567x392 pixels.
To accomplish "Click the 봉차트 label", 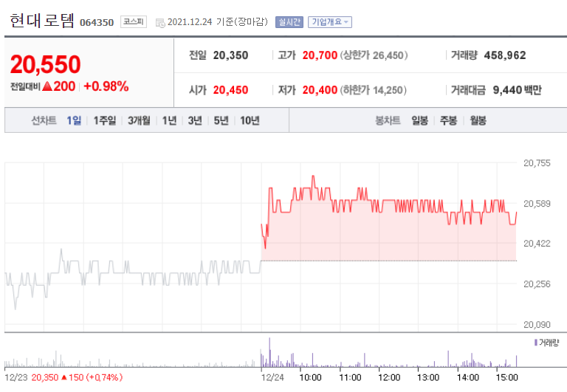I will pos(388,120).
